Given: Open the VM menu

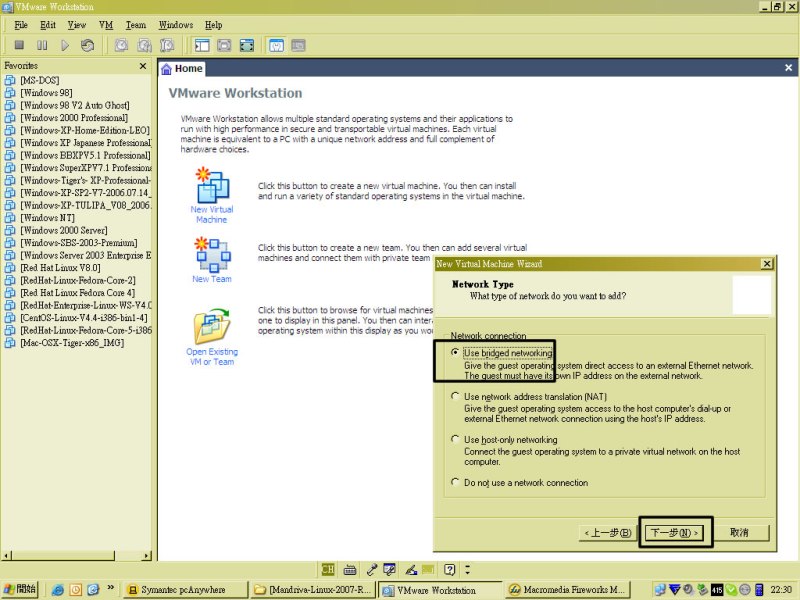Looking at the screenshot, I should [105, 24].
